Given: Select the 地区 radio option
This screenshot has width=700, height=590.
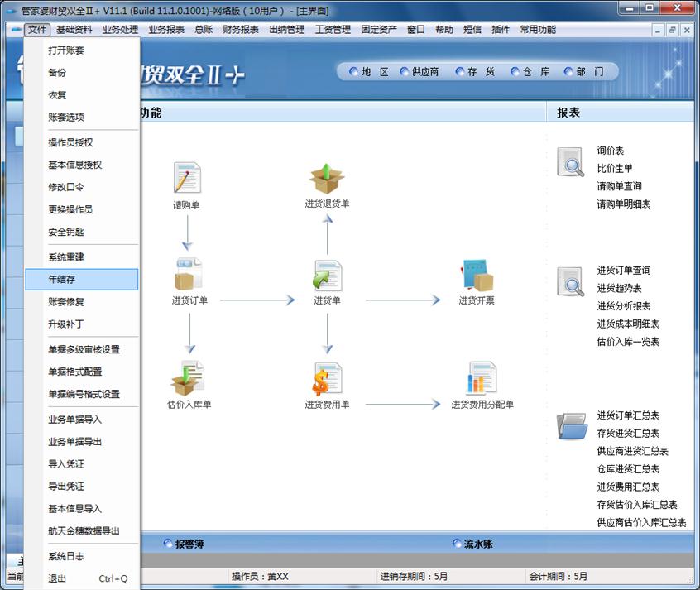Looking at the screenshot, I should click(354, 72).
